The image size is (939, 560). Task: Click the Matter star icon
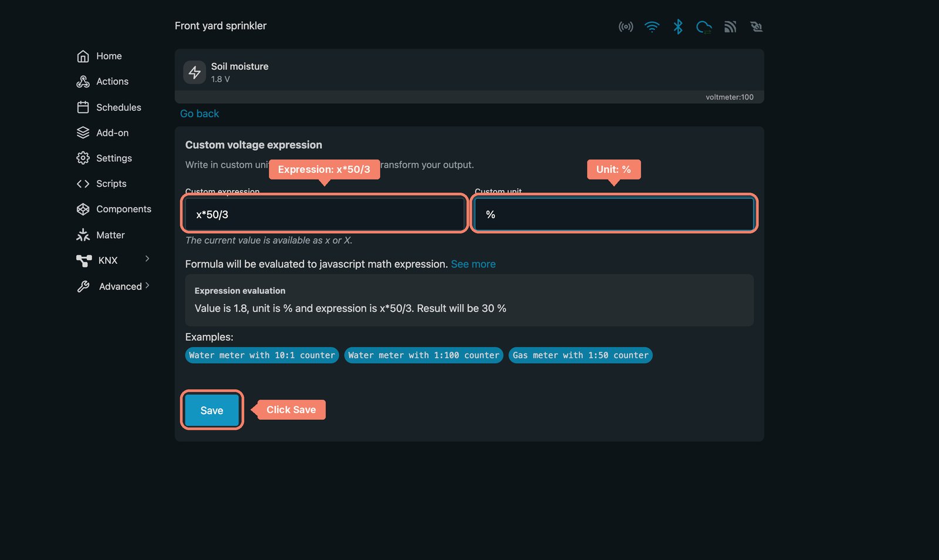83,235
